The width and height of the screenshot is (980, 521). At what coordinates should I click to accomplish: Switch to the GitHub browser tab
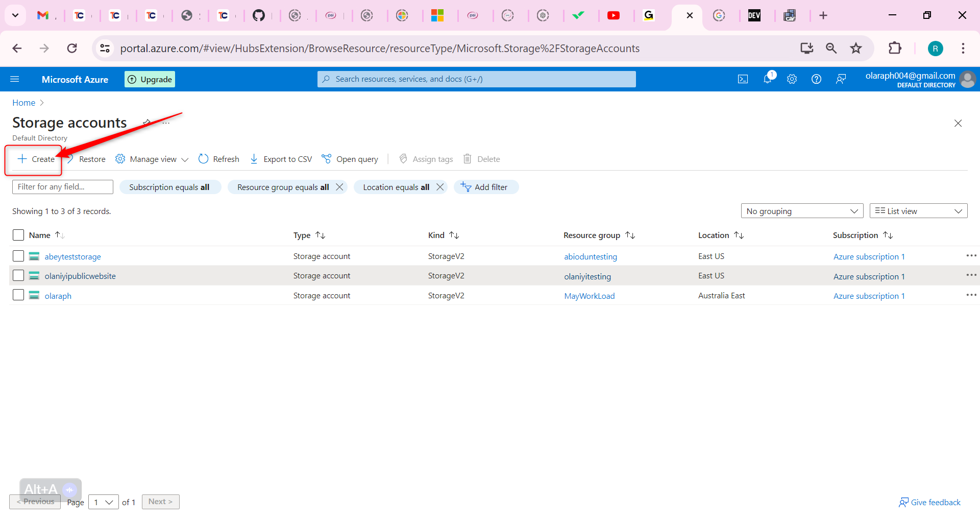pos(259,15)
